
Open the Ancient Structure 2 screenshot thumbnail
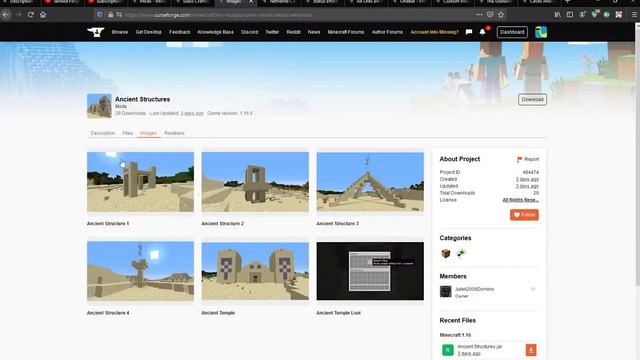(x=255, y=182)
